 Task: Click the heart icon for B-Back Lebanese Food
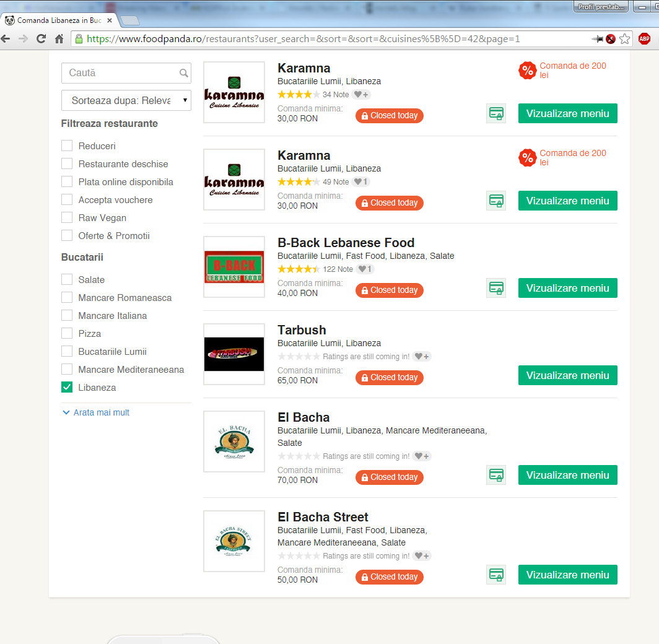365,269
